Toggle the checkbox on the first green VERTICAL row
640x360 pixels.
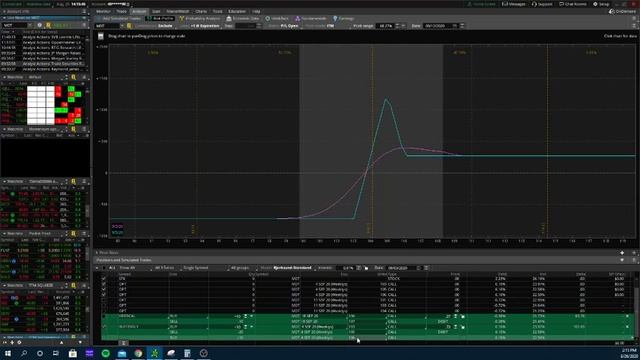[104, 316]
